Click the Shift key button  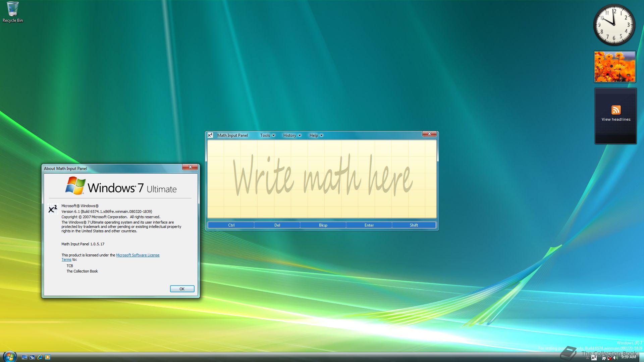(414, 225)
